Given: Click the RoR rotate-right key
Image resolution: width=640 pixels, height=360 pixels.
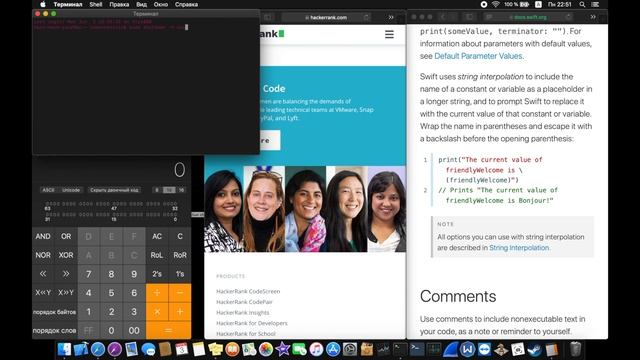Looking at the screenshot, I should coord(180,255).
